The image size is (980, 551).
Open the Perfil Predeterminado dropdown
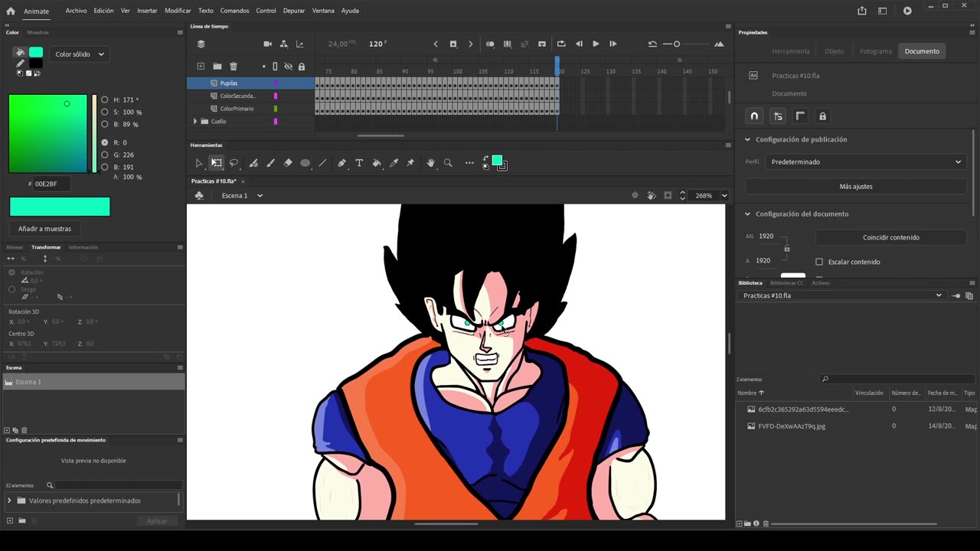coord(865,161)
